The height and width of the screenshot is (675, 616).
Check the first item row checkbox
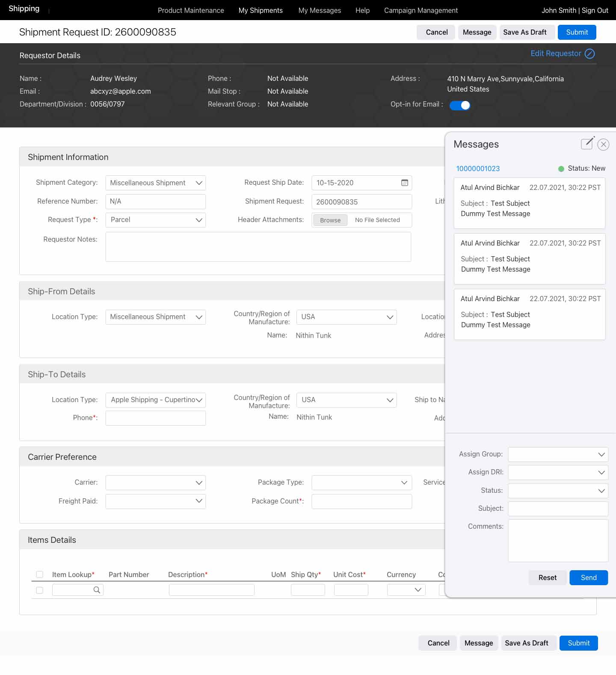[40, 590]
